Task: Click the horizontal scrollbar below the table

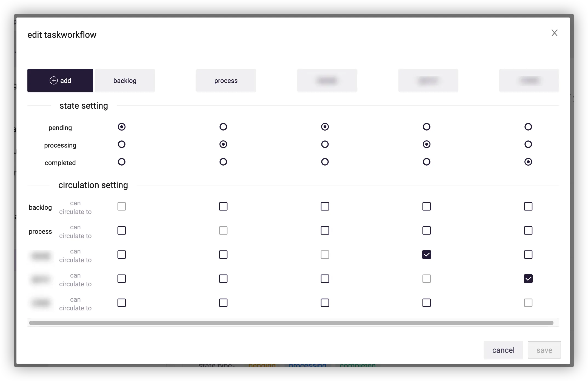Action: 291,323
